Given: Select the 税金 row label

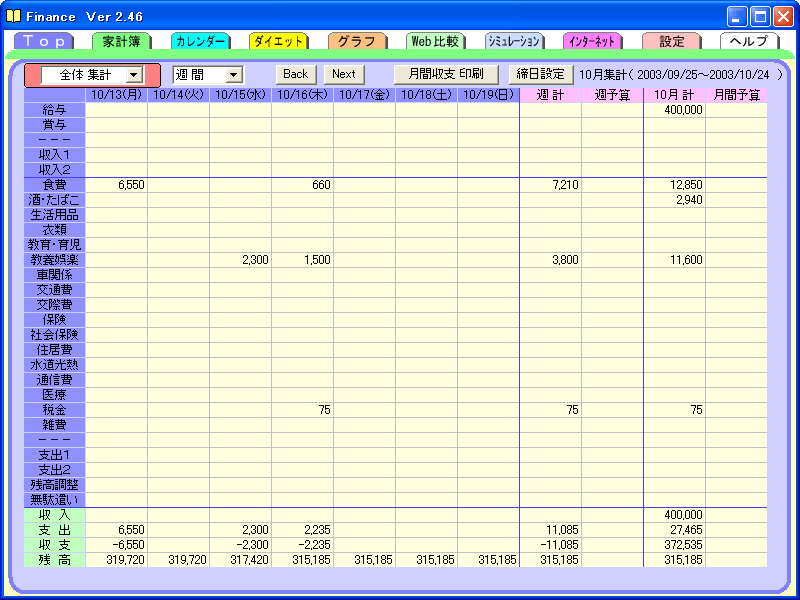Looking at the screenshot, I should point(55,410).
